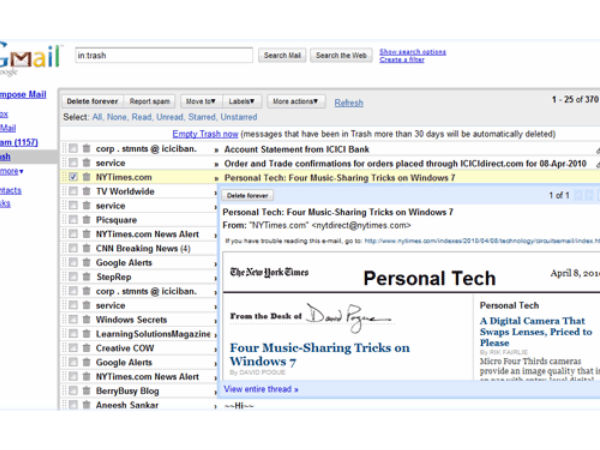The image size is (600, 450).
Task: Open the Spam (1157) folder
Action: click(x=20, y=142)
